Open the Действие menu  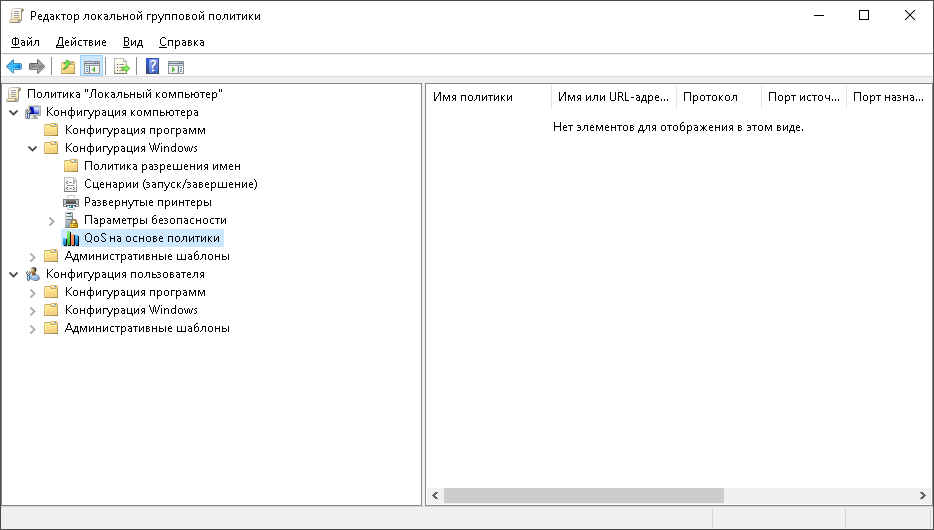[x=81, y=42]
